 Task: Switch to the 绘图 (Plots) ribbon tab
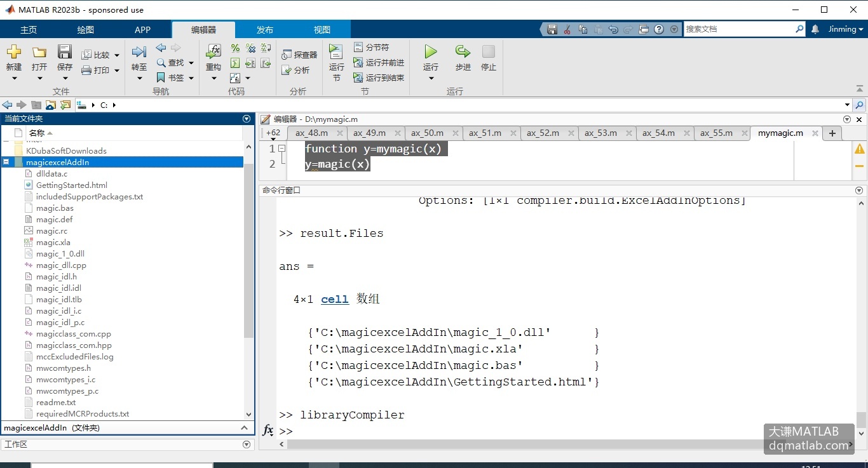click(86, 30)
